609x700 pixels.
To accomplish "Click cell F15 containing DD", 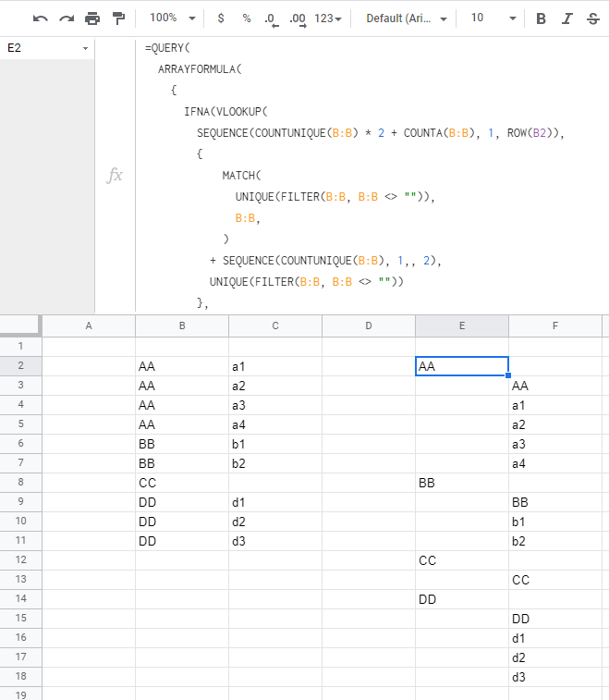I will pyautogui.click(x=555, y=619).
